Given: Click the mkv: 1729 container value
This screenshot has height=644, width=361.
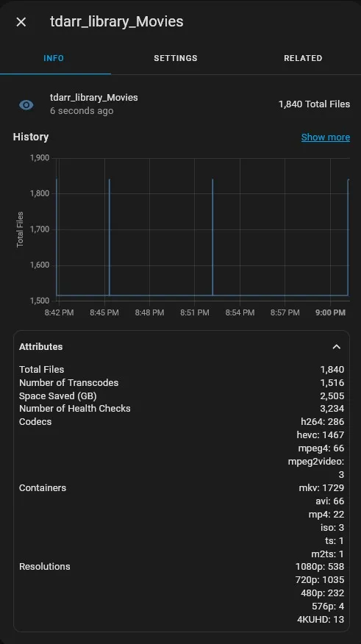Looking at the screenshot, I should pos(321,487).
